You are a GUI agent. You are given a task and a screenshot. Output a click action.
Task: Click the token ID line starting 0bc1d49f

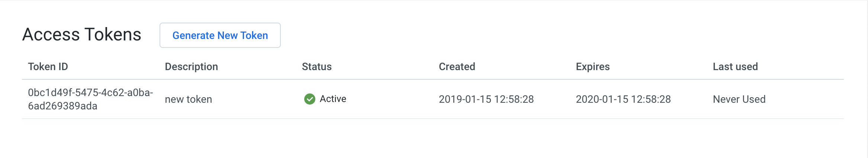pyautogui.click(x=90, y=92)
